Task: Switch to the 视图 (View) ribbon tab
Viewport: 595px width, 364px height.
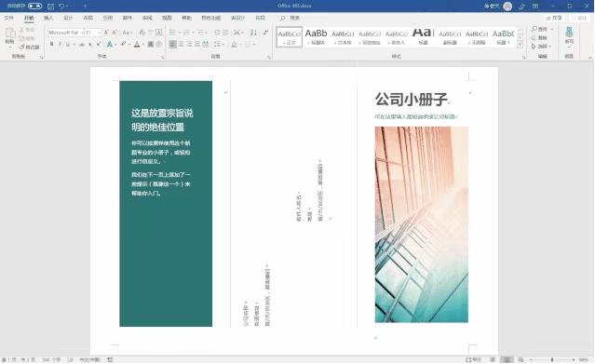Action: pyautogui.click(x=167, y=18)
